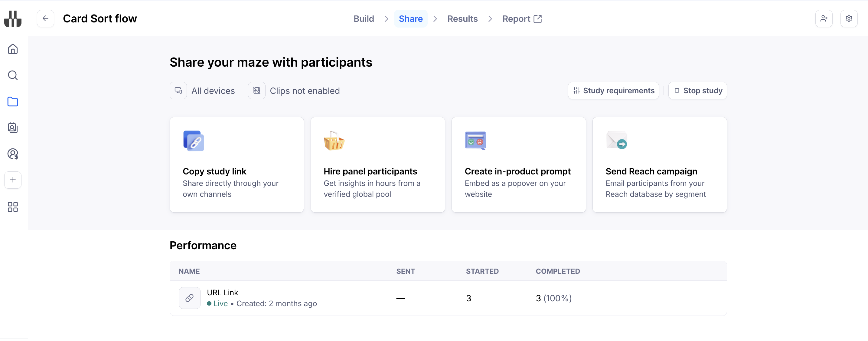Open the panel credits sidebar icon
This screenshot has height=341, width=868.
click(13, 154)
